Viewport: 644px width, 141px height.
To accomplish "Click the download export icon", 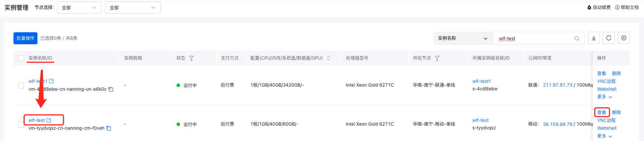I will point(594,38).
